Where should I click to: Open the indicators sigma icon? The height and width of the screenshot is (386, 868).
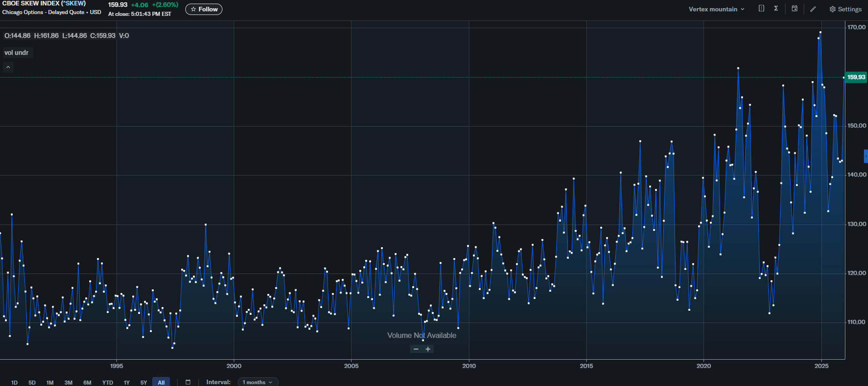click(x=776, y=9)
